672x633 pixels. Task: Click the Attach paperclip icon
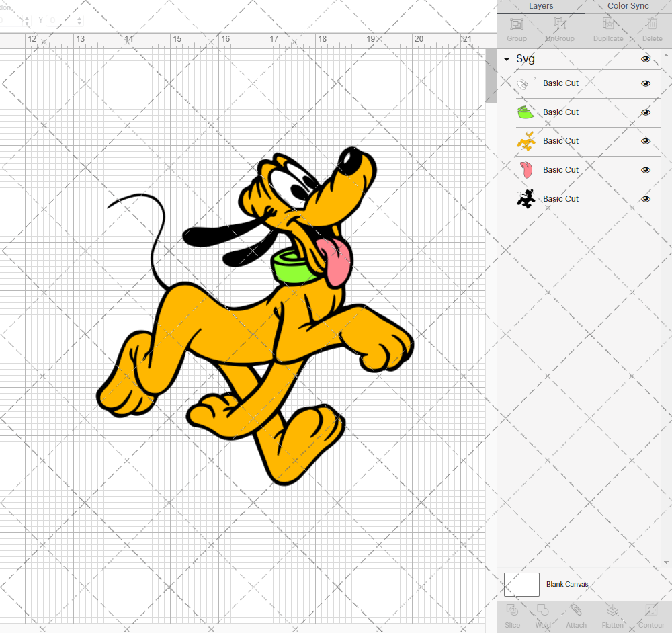coord(576,610)
